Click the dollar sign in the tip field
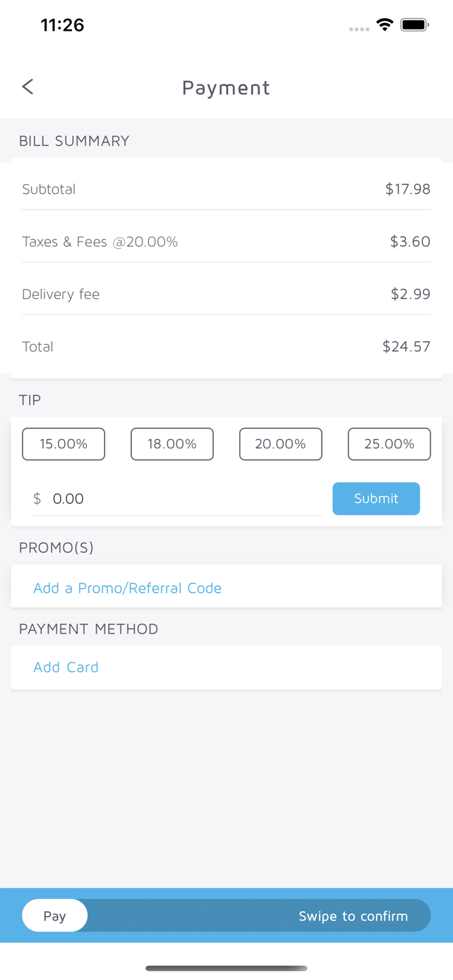Image resolution: width=453 pixels, height=980 pixels. [x=38, y=498]
